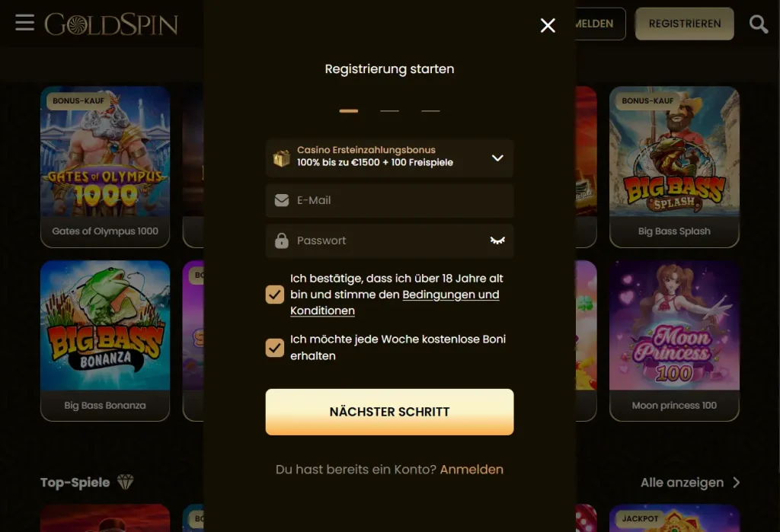Open the hamburger menu icon

25,23
